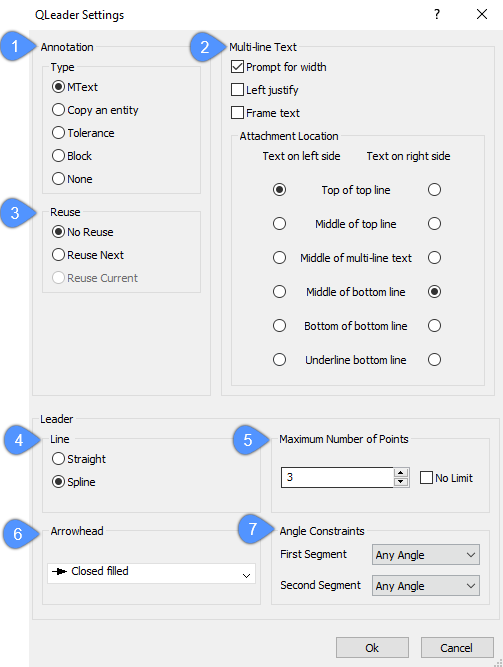Click callout marker 2 near Multi-line Text

click(x=205, y=47)
